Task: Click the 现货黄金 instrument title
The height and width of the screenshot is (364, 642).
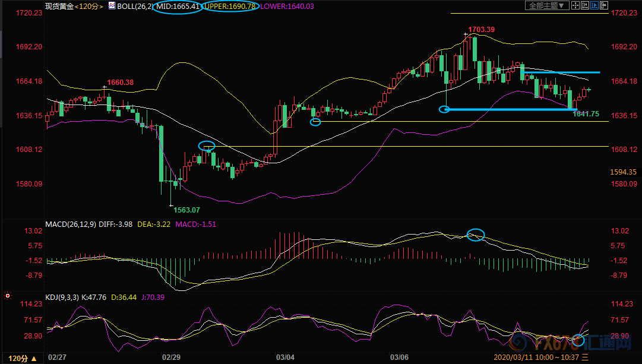Action: pos(59,6)
